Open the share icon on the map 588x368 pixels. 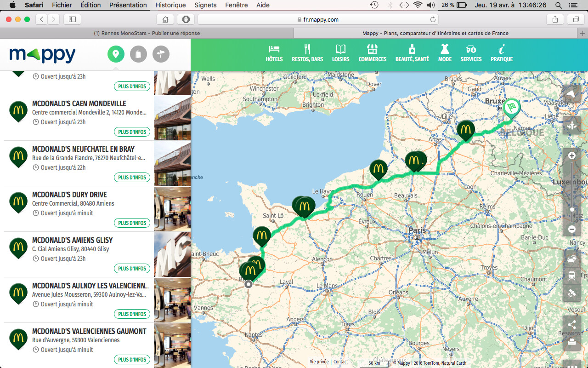click(572, 324)
